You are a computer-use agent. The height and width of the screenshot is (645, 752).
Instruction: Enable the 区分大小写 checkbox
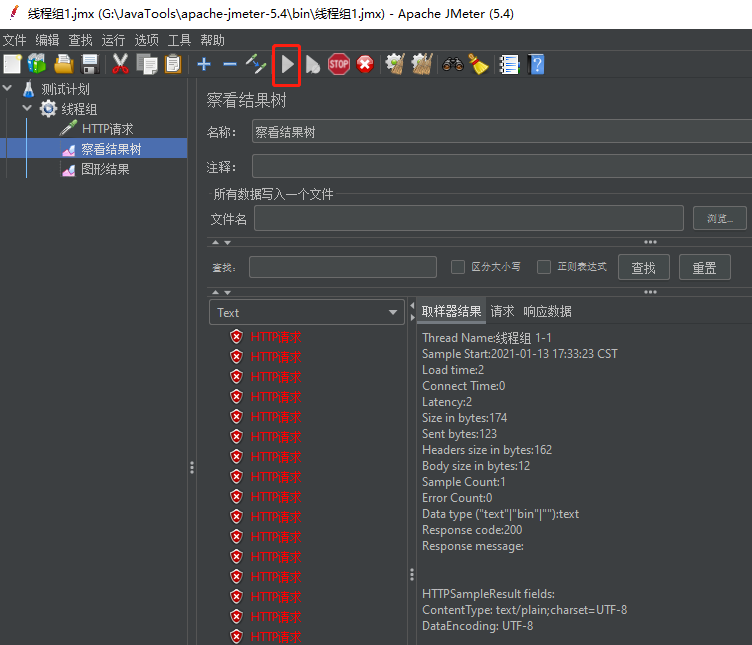pos(458,267)
